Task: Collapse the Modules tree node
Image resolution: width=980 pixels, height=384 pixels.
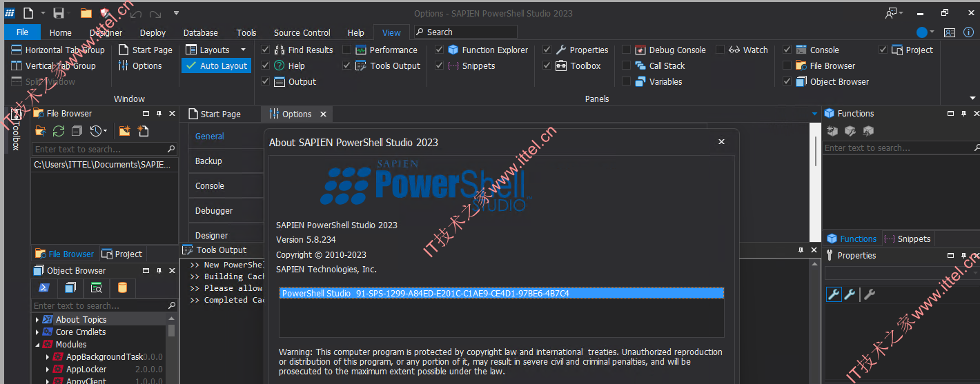Action: tap(37, 344)
